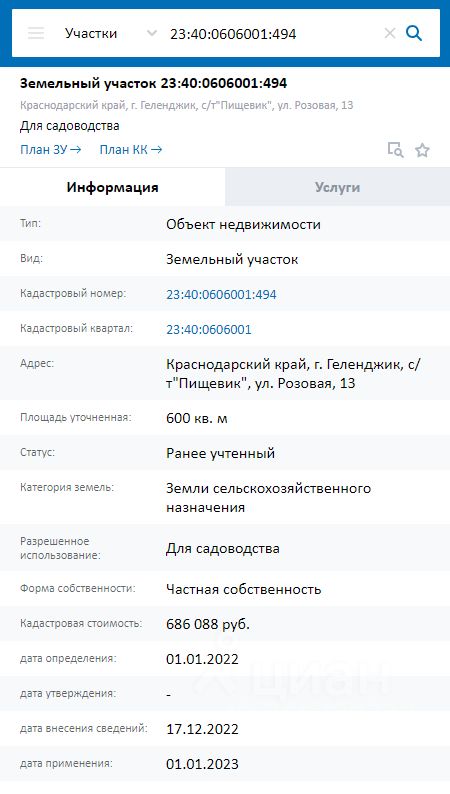Select the address value in the Адрес row
Screen dimensions: 450x794
pyautogui.click(x=293, y=374)
